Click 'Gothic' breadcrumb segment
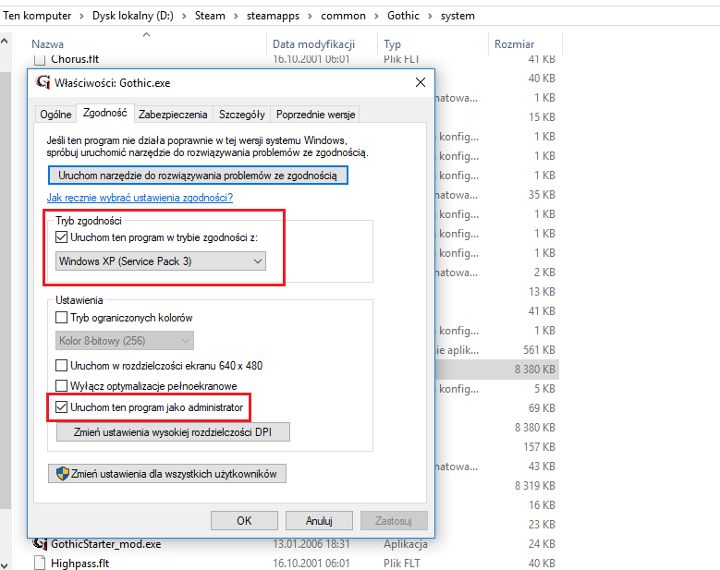 pyautogui.click(x=403, y=16)
